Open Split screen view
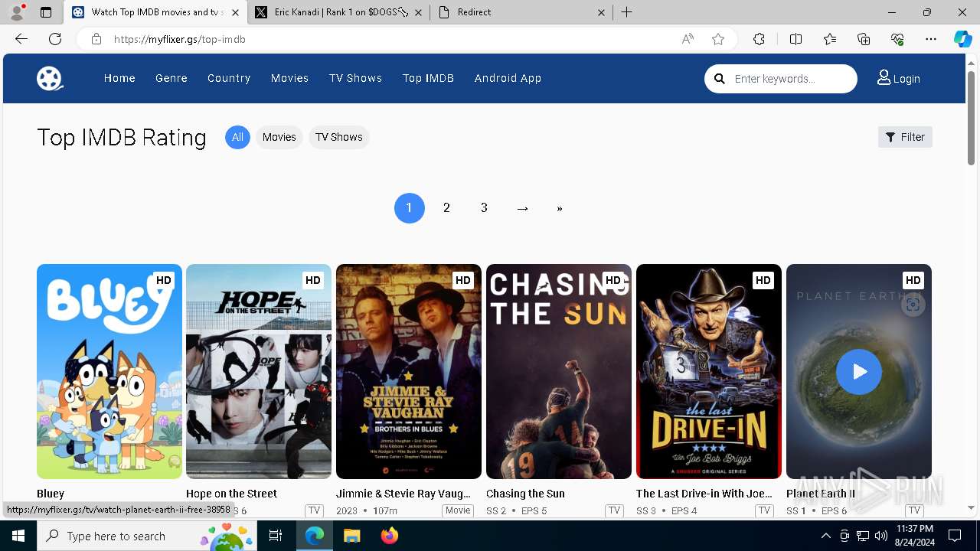 pos(795,39)
